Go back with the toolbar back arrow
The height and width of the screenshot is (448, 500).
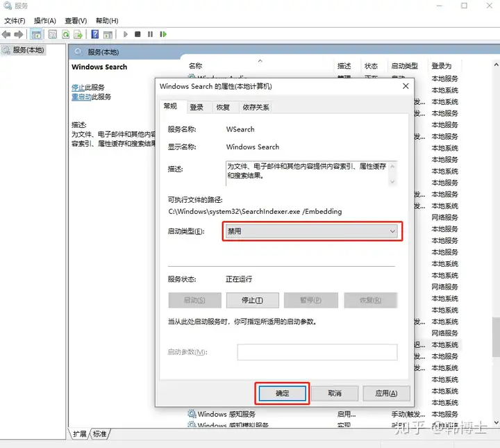tap(6, 34)
